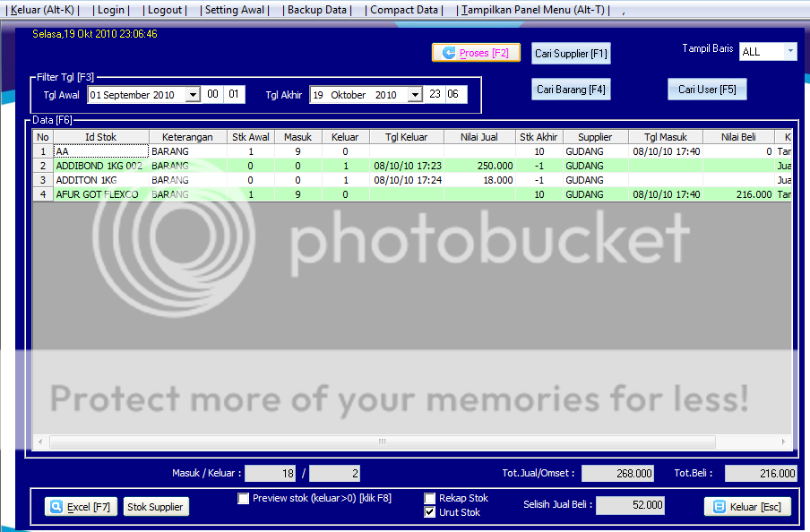Open the Tgl Akhir date picker dropdown
This screenshot has height=532, width=810.
(415, 95)
